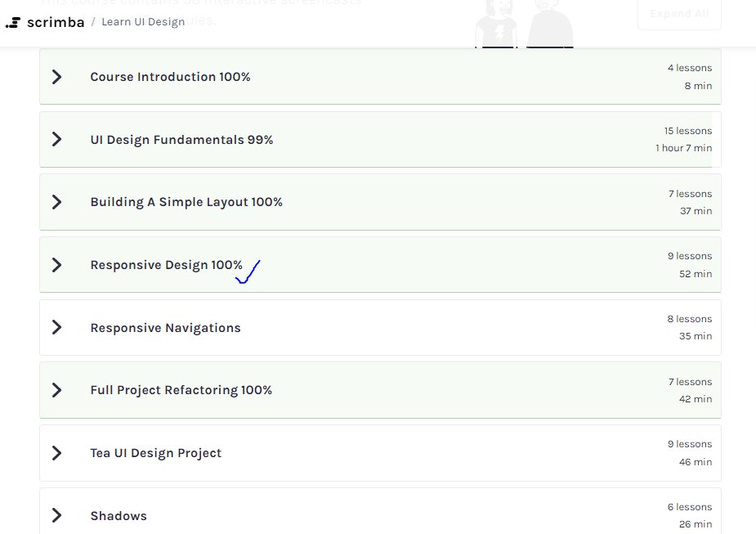This screenshot has height=534, width=756.
Task: Open the scrimba home link
Action: coord(56,22)
